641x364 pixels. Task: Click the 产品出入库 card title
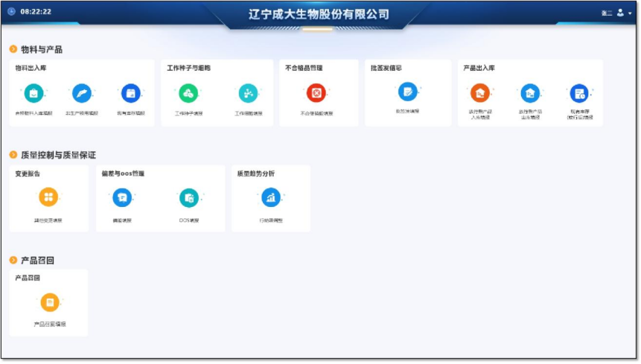(x=479, y=68)
